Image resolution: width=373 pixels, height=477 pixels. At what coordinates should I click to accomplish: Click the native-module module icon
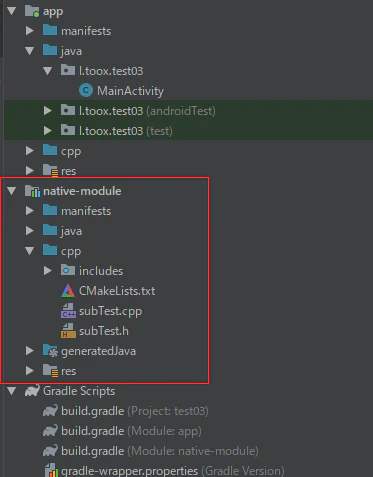tap(32, 191)
